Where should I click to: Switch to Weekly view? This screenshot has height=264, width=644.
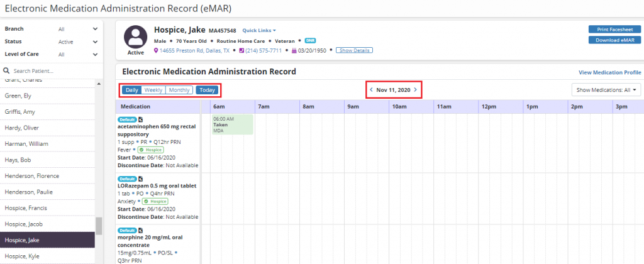tap(153, 90)
